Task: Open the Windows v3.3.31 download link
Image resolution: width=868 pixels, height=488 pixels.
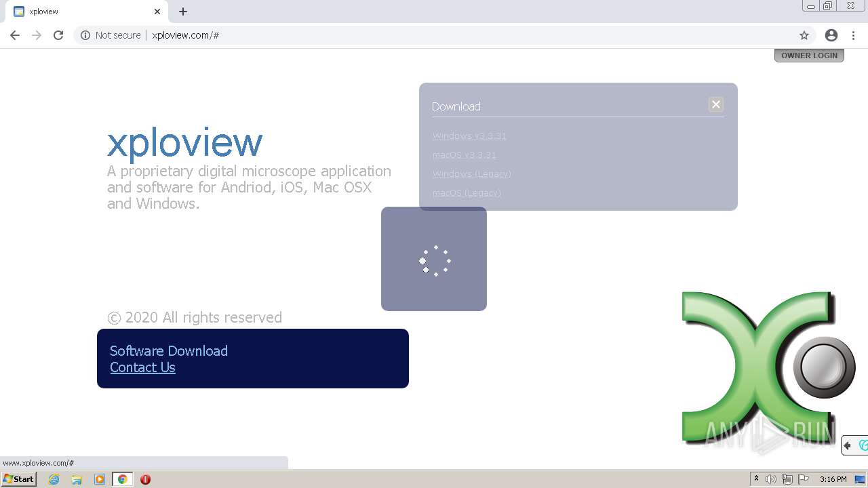Action: (469, 136)
